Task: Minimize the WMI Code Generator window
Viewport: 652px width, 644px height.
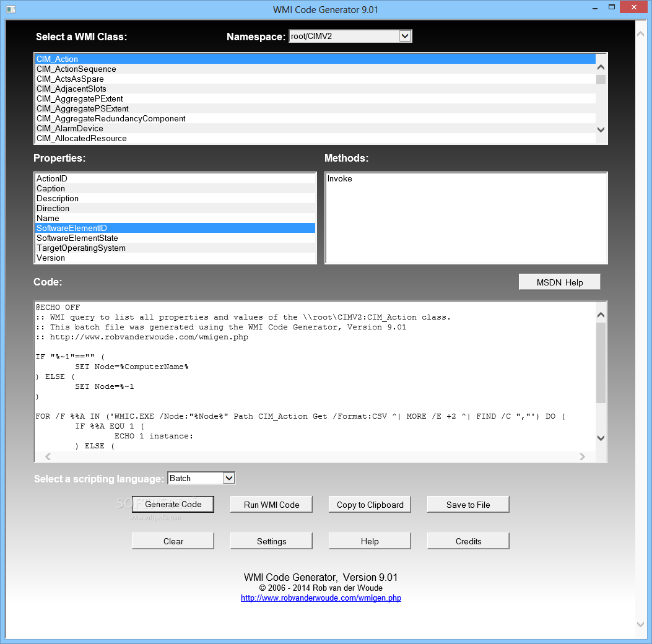Action: 595,8
